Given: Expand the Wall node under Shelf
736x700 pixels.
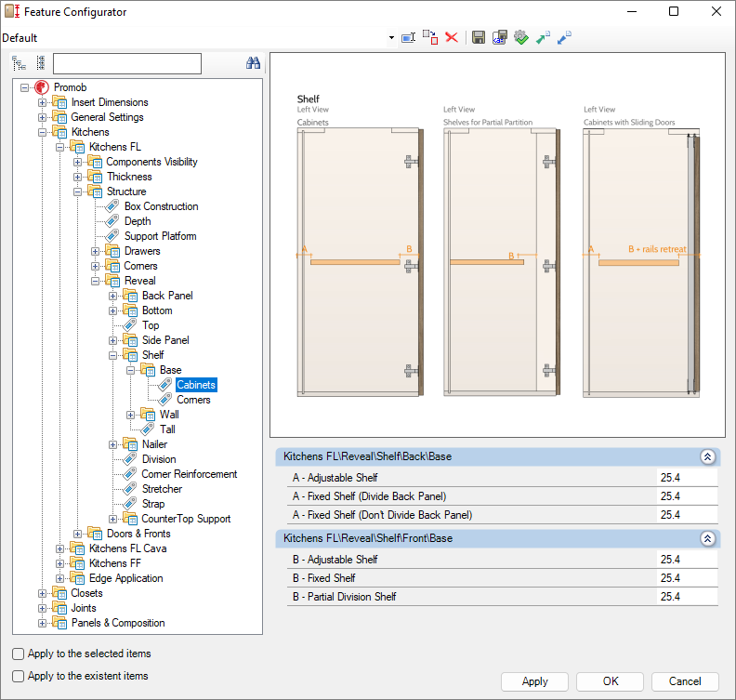Looking at the screenshot, I should click(x=130, y=415).
